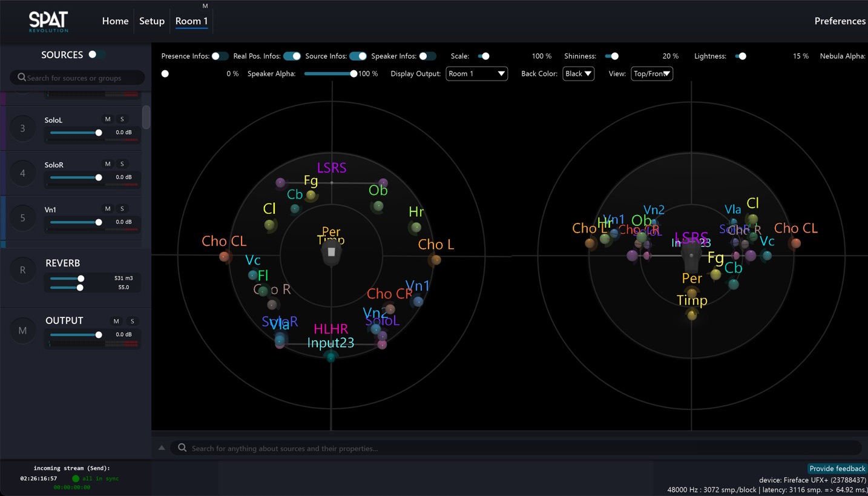Enable Speaker Infos toggle
This screenshot has height=496, width=868.
tap(427, 56)
